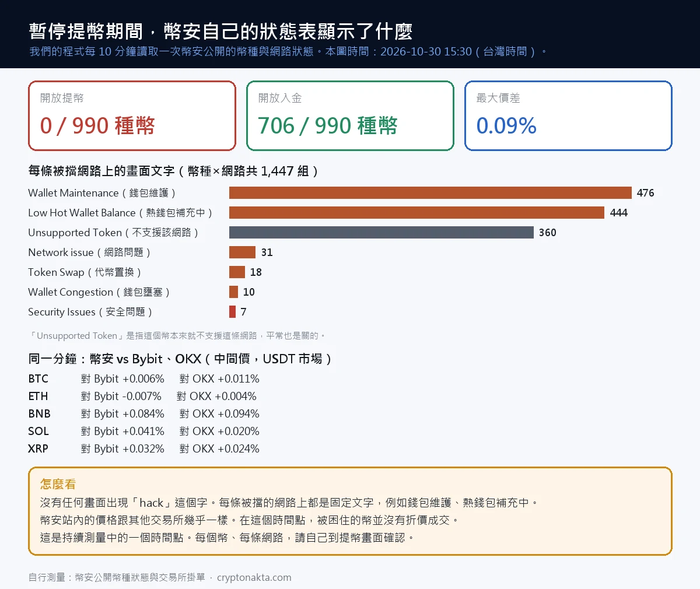Click the value 7 beside Security Issues
This screenshot has width=700, height=589.
click(x=244, y=312)
